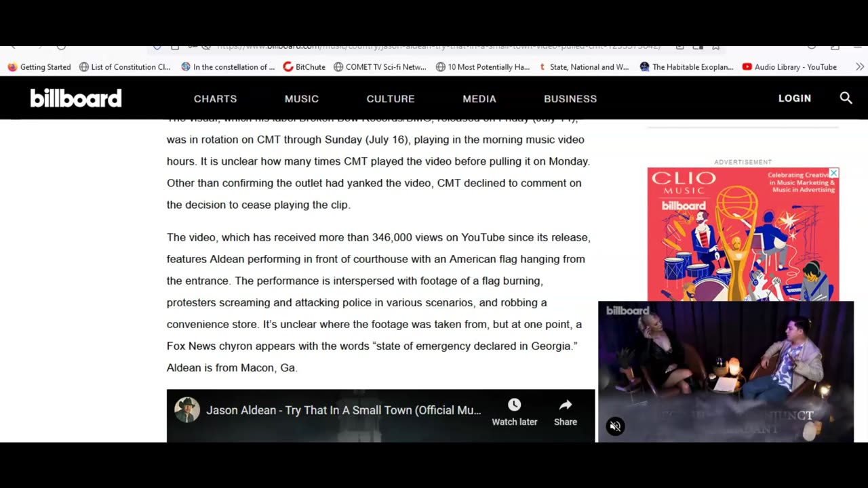Open The Habitable Exoplanets bookmark
Screen dimensions: 868x488
tap(687, 67)
